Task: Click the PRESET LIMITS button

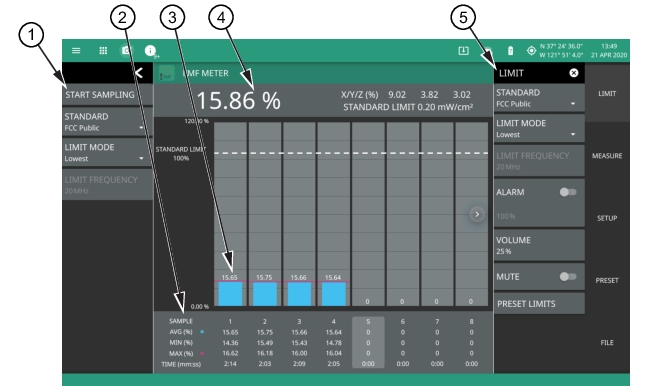Action: 539,304
